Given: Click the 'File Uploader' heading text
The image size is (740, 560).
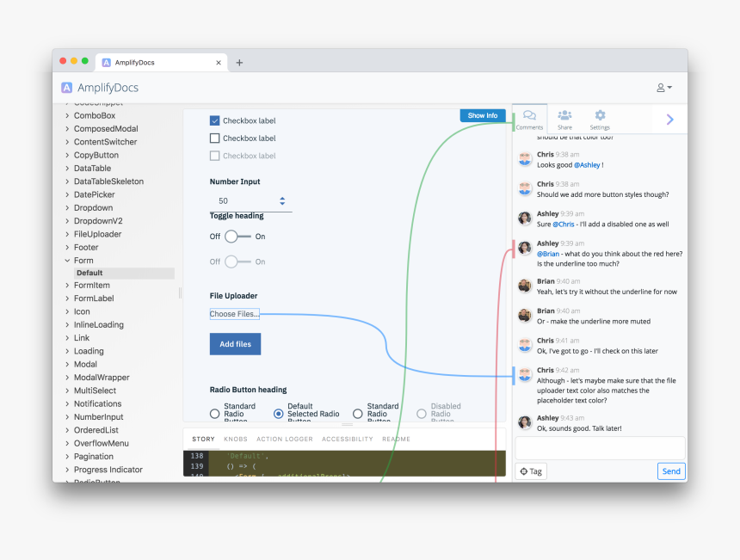Looking at the screenshot, I should click(x=233, y=296).
